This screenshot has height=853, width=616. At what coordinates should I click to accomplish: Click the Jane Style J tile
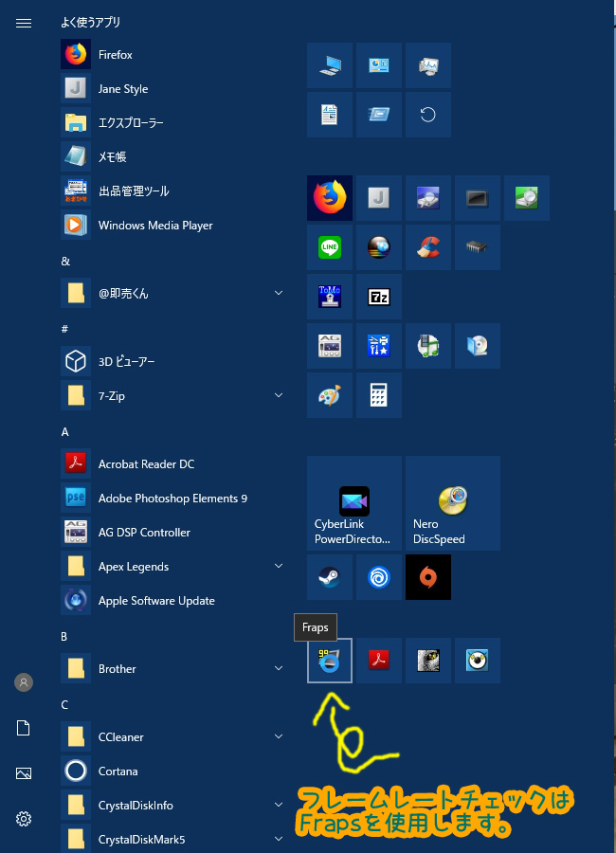[x=379, y=198]
